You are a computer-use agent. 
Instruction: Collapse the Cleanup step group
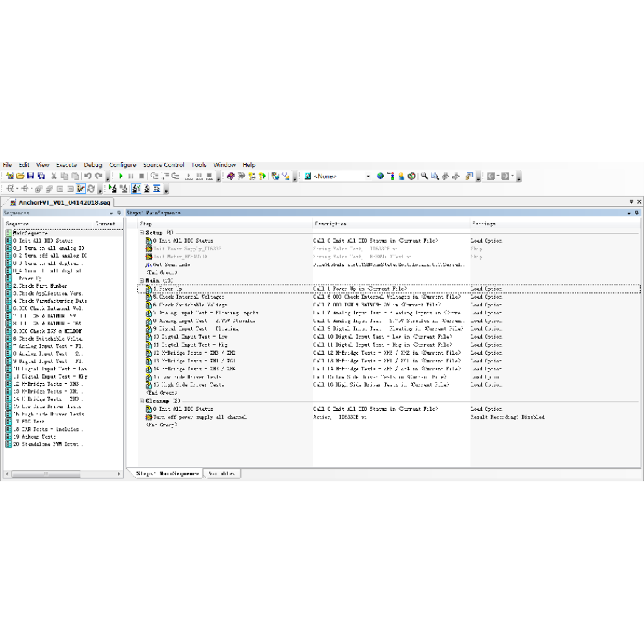coord(142,401)
